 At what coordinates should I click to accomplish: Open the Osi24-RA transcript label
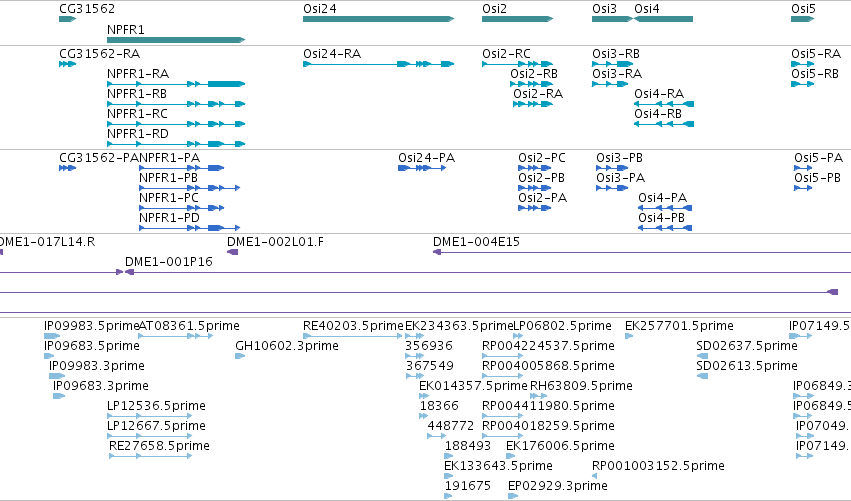point(332,54)
